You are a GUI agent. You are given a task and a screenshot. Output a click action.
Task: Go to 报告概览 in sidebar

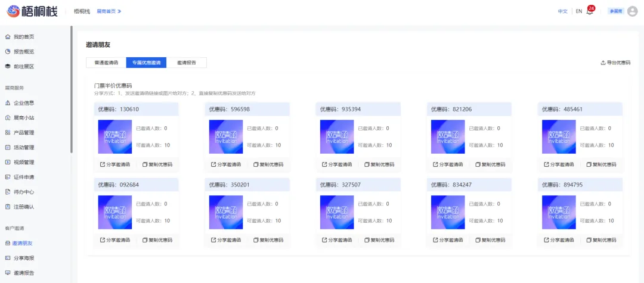pos(24,52)
